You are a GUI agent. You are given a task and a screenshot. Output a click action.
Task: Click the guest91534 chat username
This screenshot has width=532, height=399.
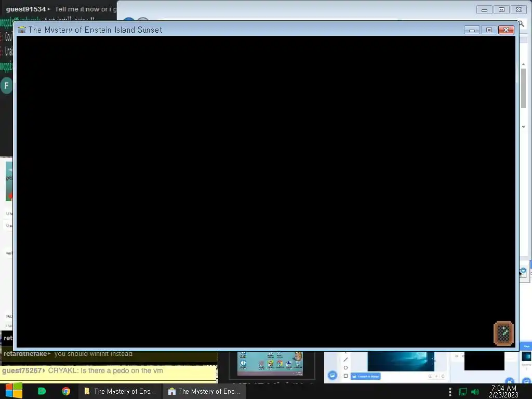point(26,9)
